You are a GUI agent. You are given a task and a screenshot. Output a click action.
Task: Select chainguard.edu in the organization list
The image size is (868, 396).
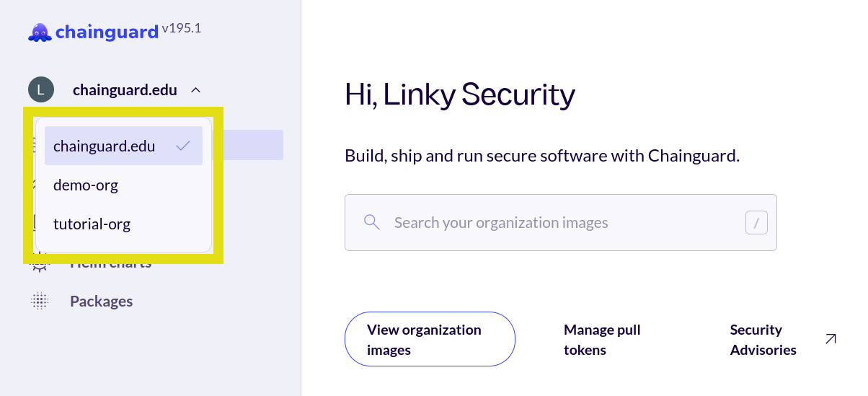105,146
